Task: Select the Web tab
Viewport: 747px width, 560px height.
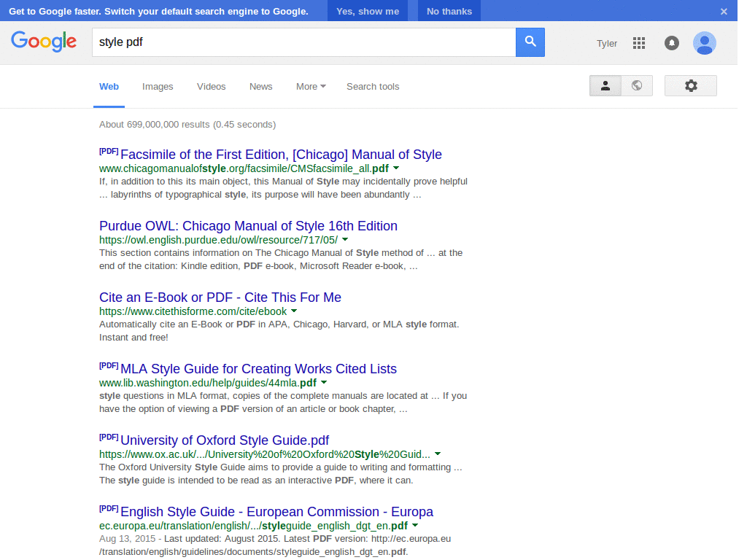Action: point(110,87)
